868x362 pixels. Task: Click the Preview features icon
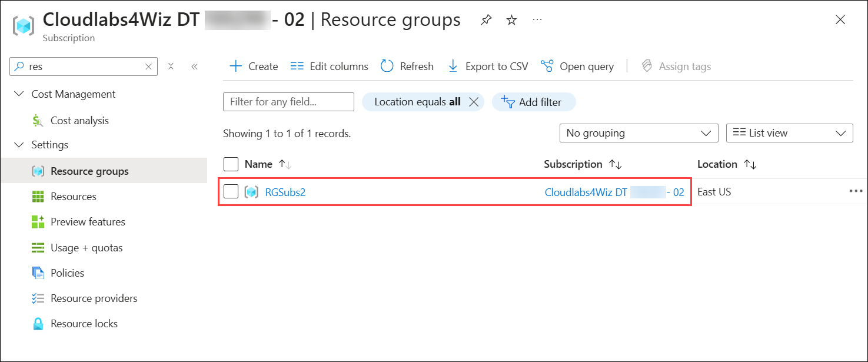point(38,222)
